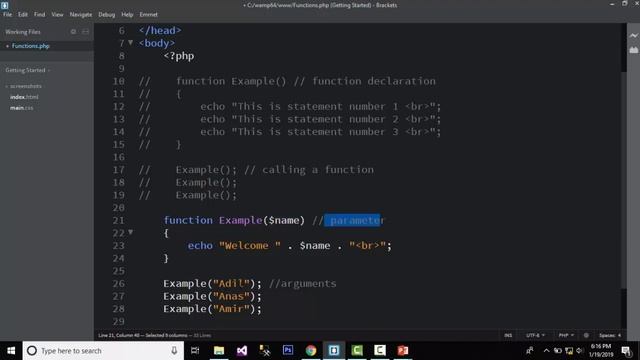The height and width of the screenshot is (360, 640).
Task: Click the Live Preview lightning bolt icon
Action: pos(633,36)
